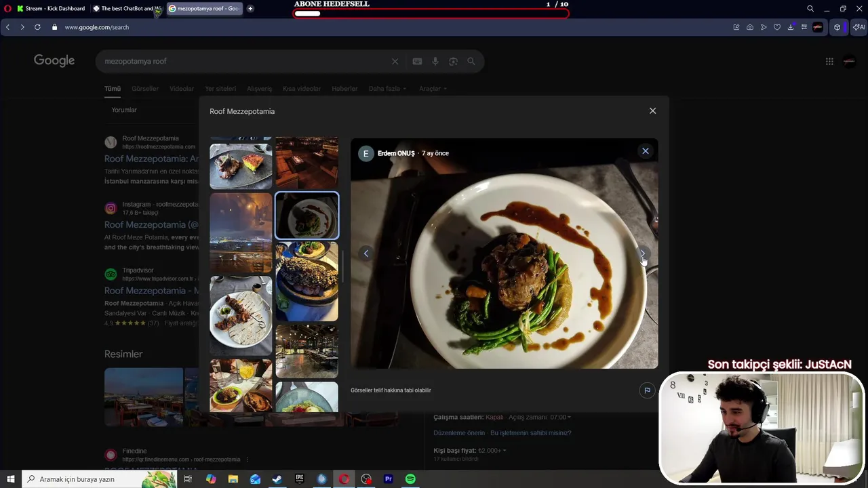Screen dimensions: 868x488
Task: Switch to Stream - Kick Dashboard tab
Action: pos(50,9)
